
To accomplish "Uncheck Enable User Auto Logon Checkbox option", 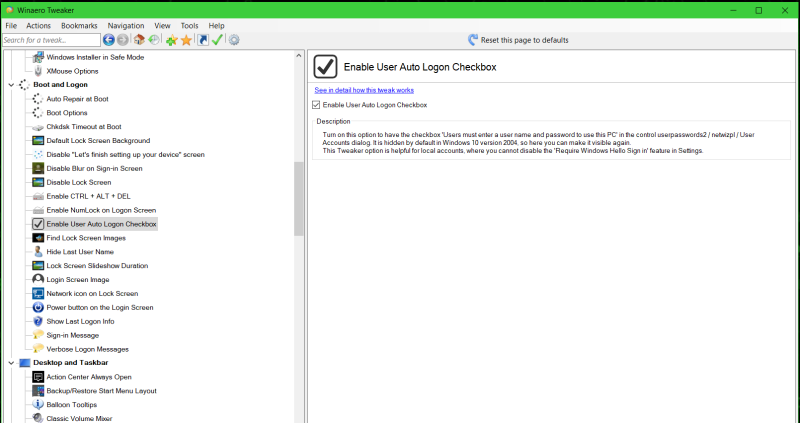I will coord(316,105).
